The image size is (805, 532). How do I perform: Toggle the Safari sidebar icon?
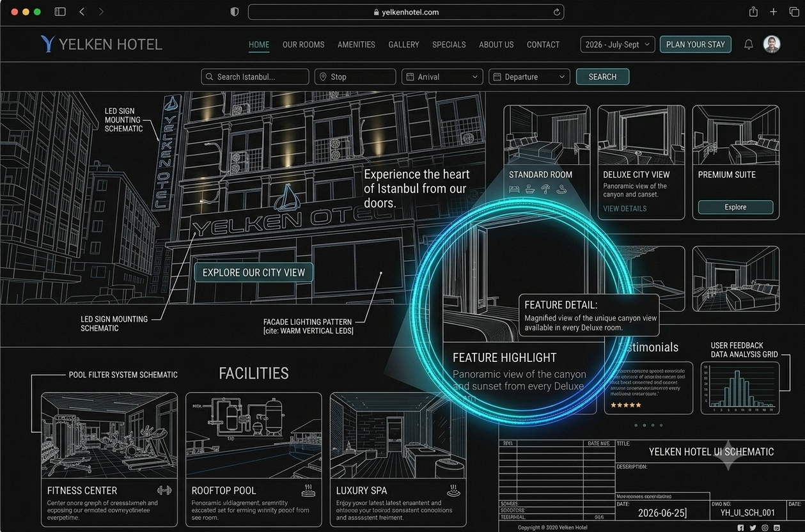click(60, 12)
